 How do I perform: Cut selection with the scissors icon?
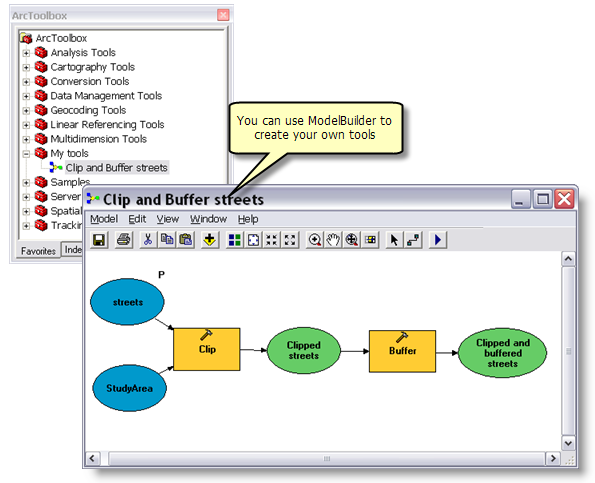click(x=148, y=240)
